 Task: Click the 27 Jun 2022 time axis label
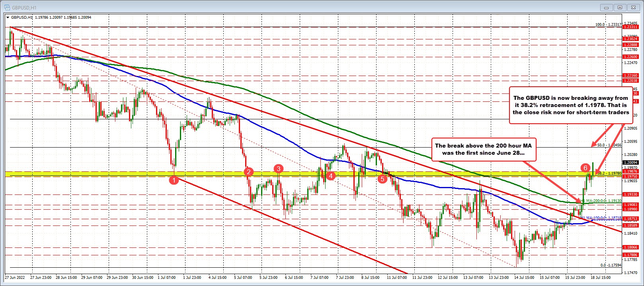point(15,278)
